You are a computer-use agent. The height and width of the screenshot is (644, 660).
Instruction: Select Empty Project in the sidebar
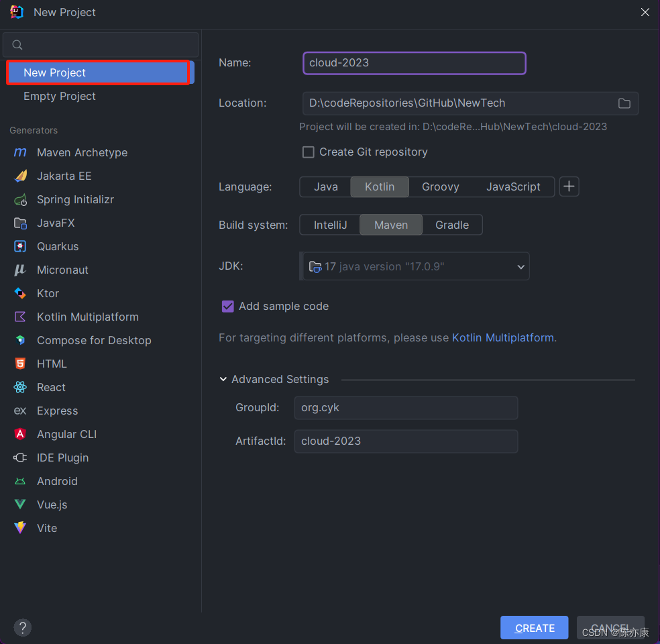tap(59, 97)
